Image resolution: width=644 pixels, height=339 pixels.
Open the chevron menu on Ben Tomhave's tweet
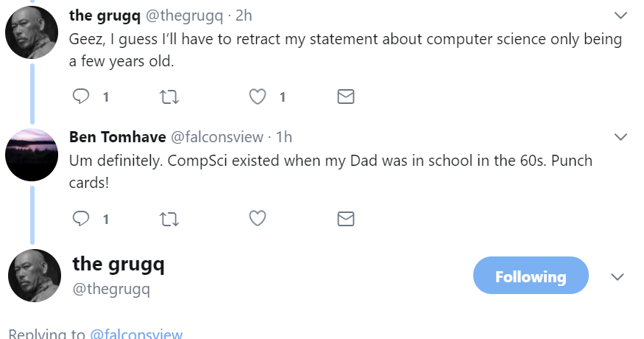(x=620, y=136)
